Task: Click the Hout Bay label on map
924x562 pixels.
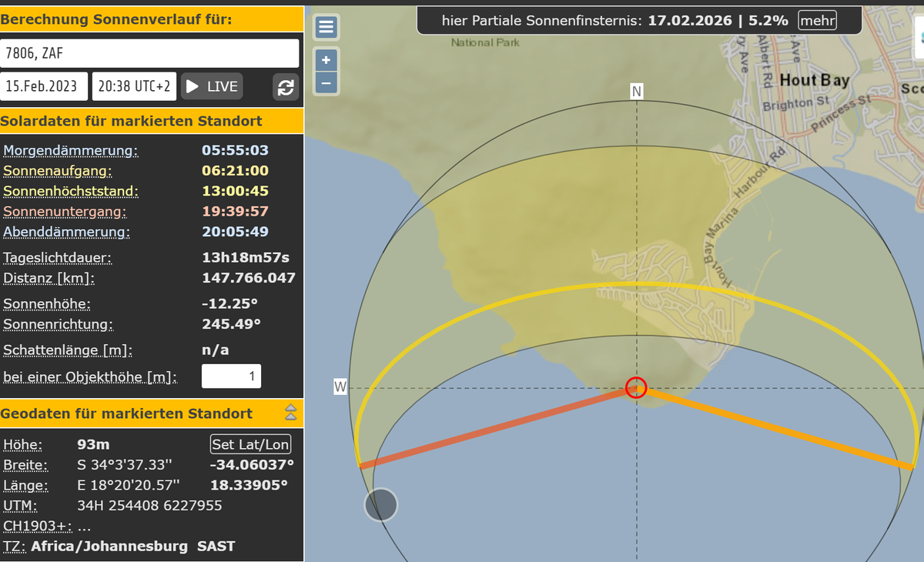Action: [x=815, y=80]
